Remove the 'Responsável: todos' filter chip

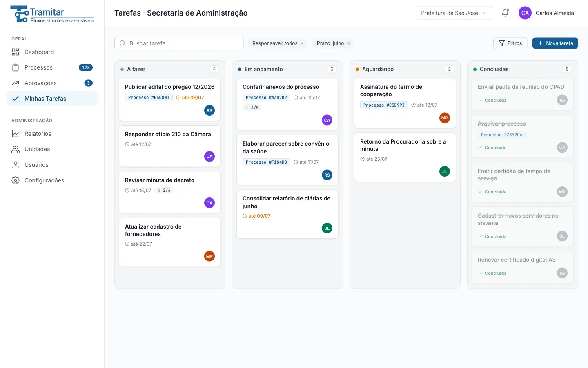(x=302, y=43)
